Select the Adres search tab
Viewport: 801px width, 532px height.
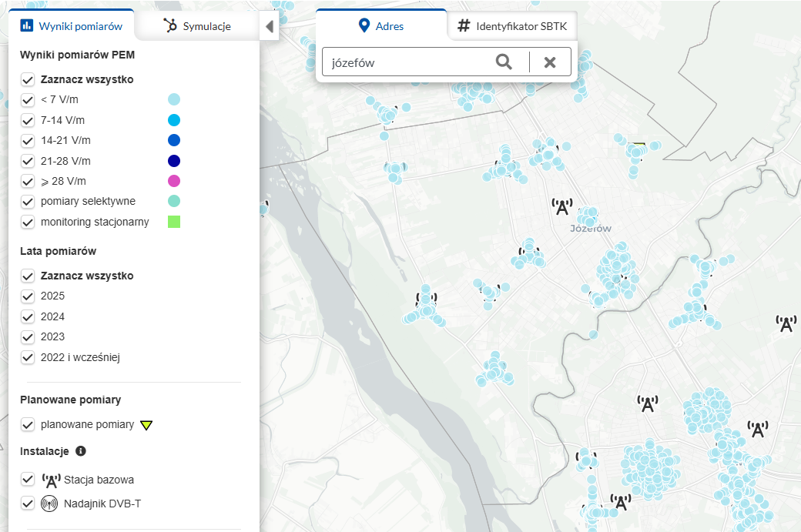[x=381, y=25]
